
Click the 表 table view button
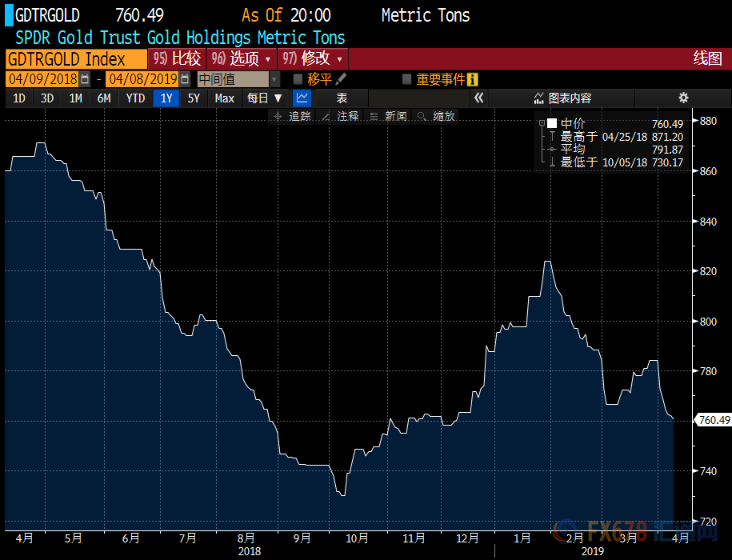coord(342,98)
